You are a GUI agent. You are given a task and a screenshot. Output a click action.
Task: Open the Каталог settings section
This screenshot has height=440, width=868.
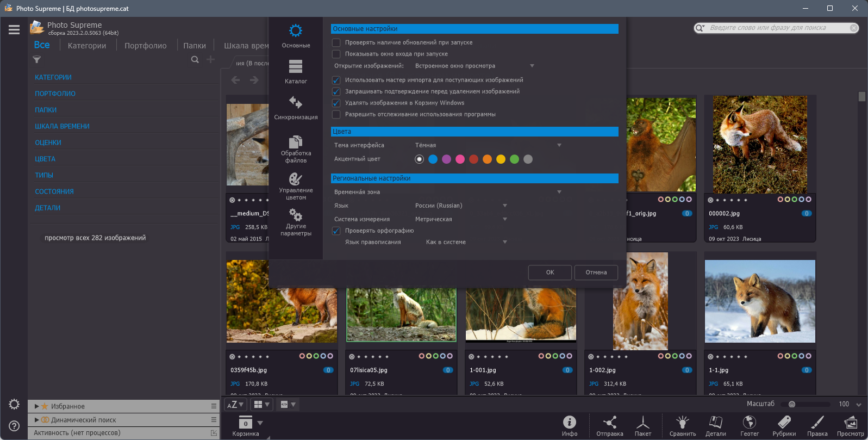tap(296, 72)
